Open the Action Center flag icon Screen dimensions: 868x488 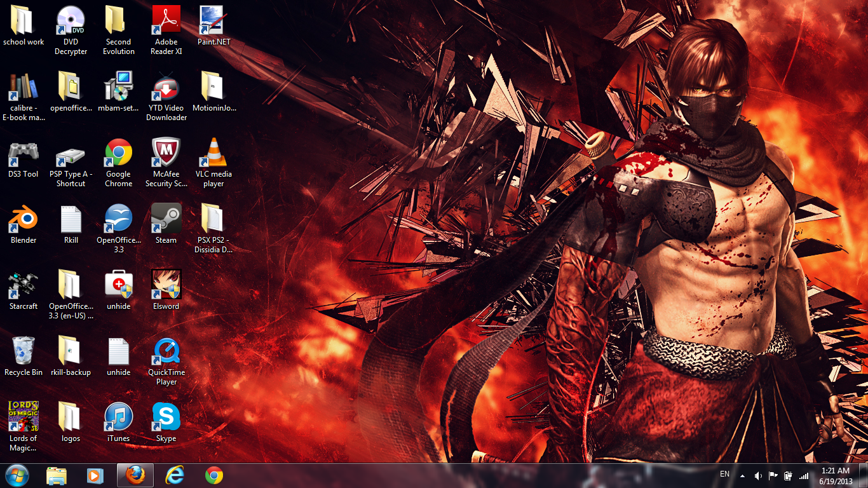773,475
